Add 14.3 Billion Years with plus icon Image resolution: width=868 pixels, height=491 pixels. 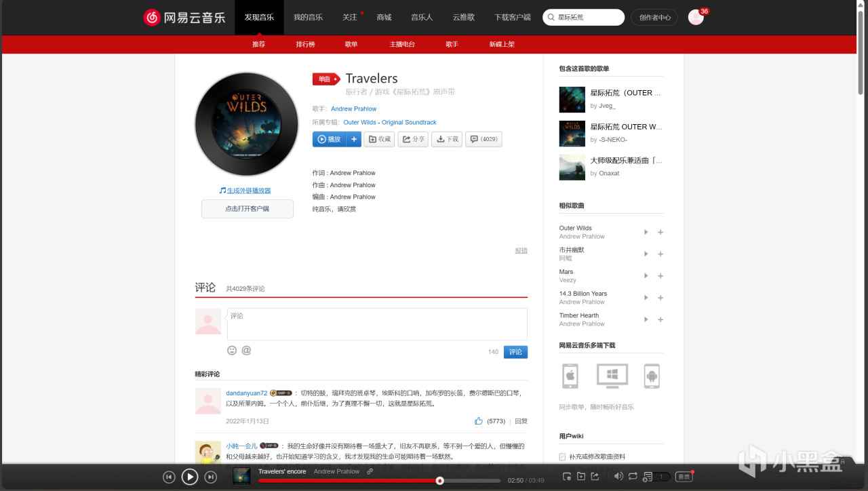click(660, 298)
